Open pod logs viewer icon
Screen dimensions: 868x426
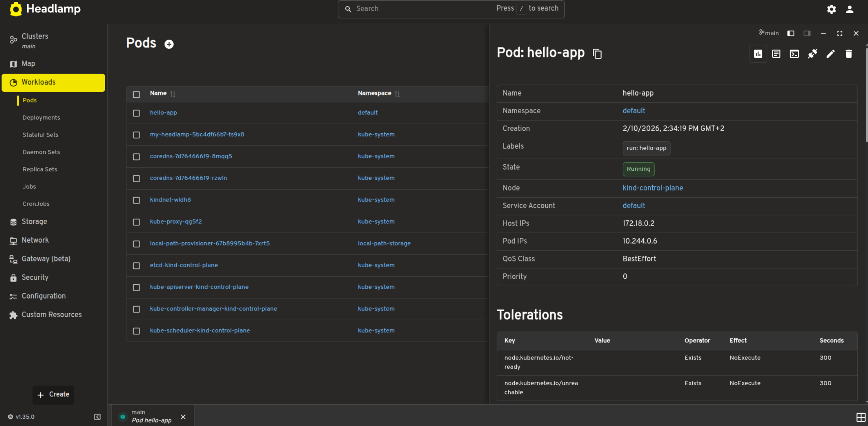click(776, 54)
